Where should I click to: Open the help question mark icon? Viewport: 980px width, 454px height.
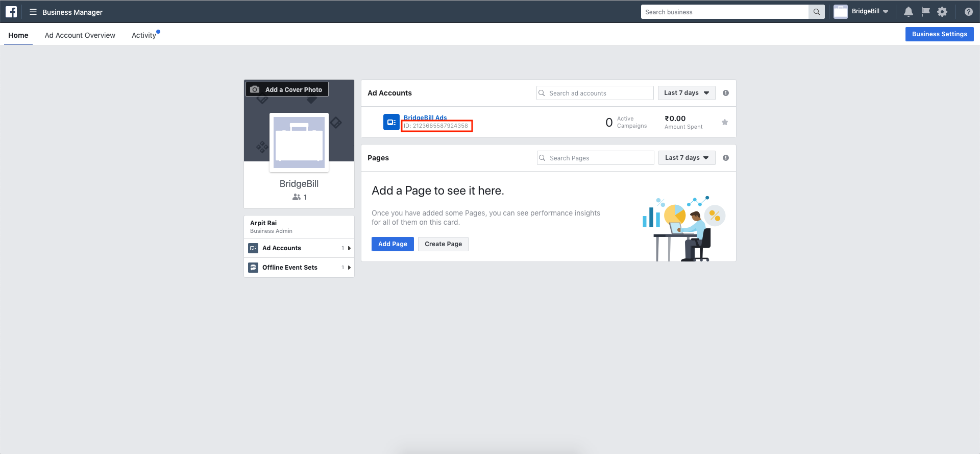pos(968,12)
